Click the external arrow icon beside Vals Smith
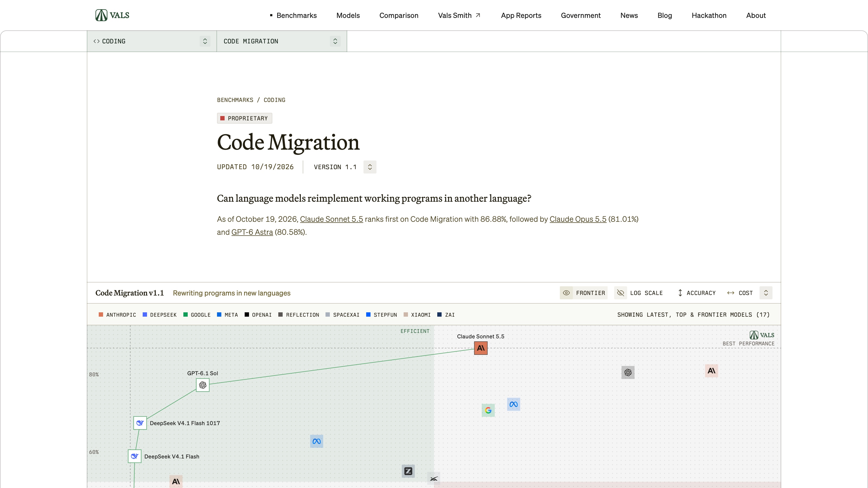Viewport: 868px width, 488px height. point(478,15)
